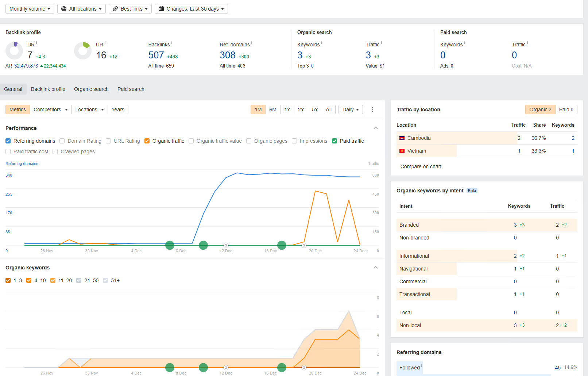Select the 1M time range

click(258, 110)
